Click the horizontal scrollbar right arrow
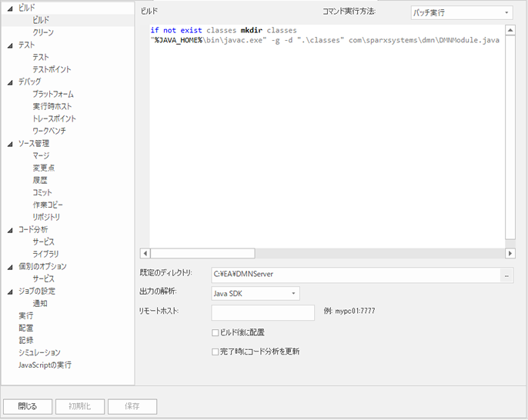 point(510,253)
